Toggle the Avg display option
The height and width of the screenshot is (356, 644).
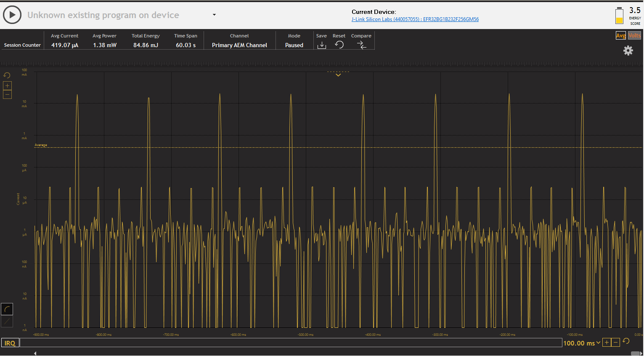click(x=620, y=36)
